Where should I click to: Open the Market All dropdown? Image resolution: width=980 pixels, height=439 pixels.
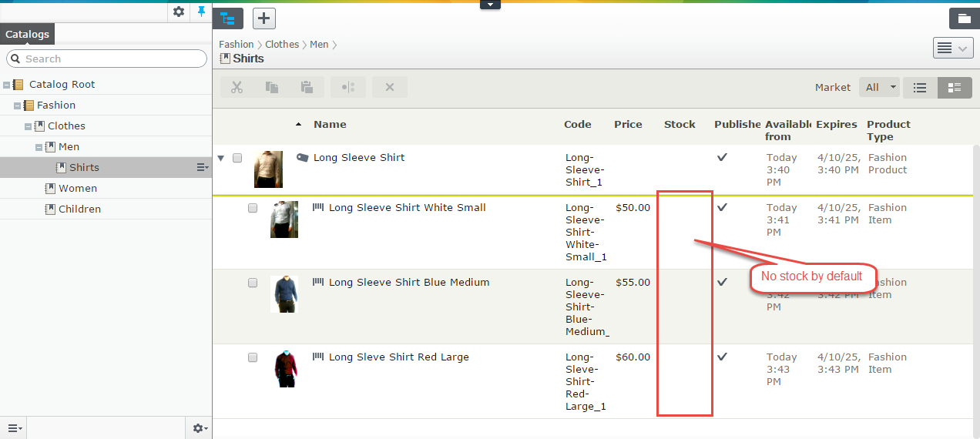879,88
